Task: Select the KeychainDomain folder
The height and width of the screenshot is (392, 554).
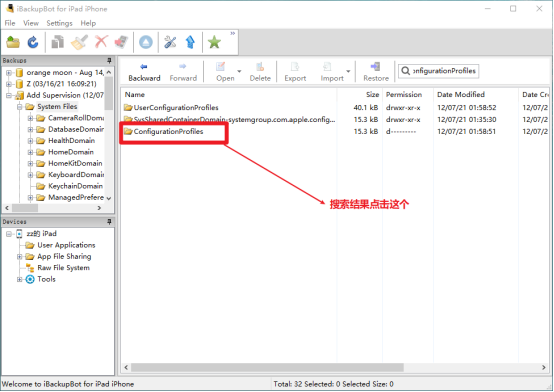Action: (76, 186)
